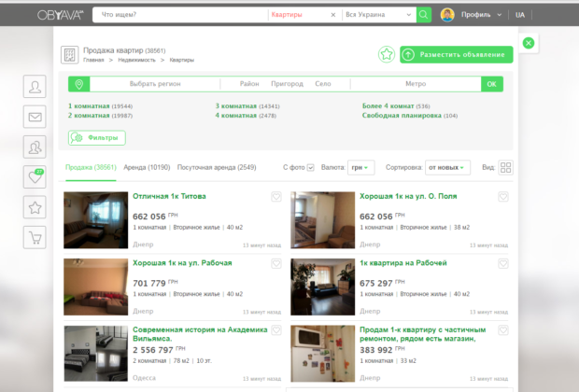Screen dimensions: 579x392
Task: Open the 'Фильтры' filters button
Action: coord(96,137)
